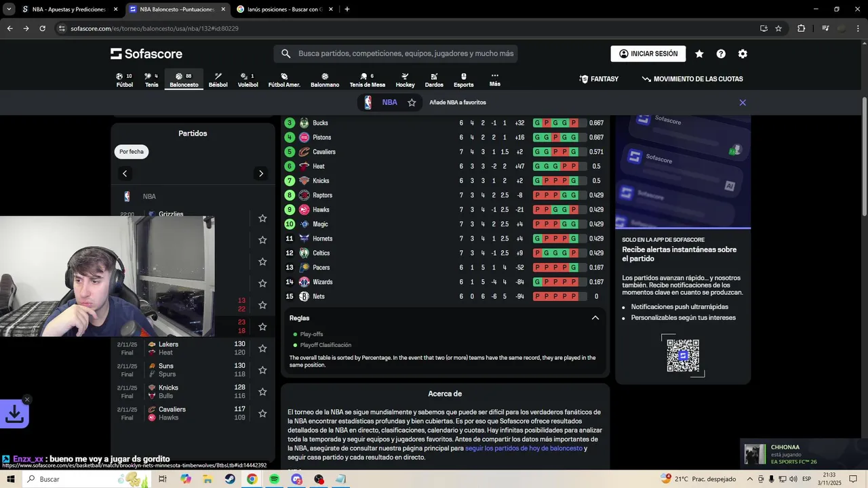This screenshot has height=488, width=868.
Task: Click the Sofascore app QR code
Action: point(683,356)
